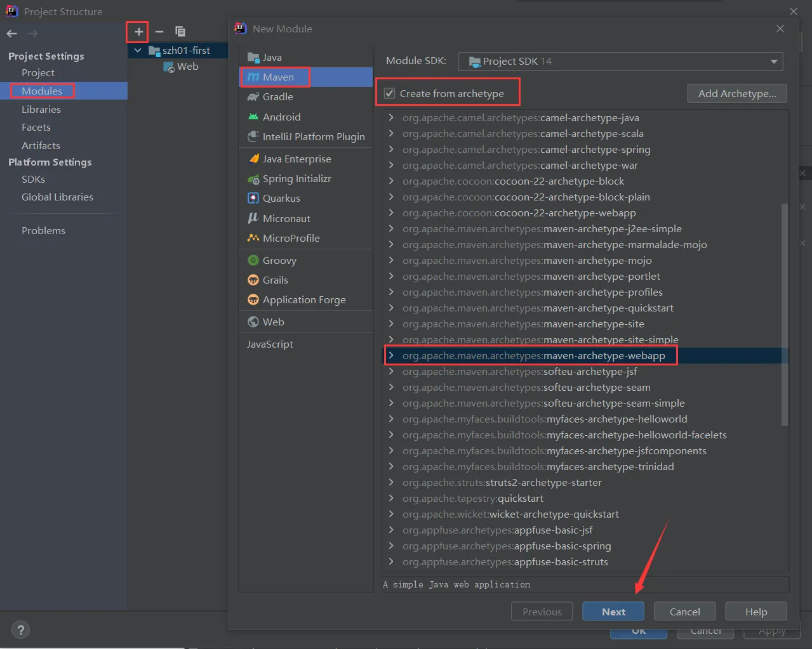The width and height of the screenshot is (812, 649).
Task: Open Artifacts settings section
Action: [41, 145]
